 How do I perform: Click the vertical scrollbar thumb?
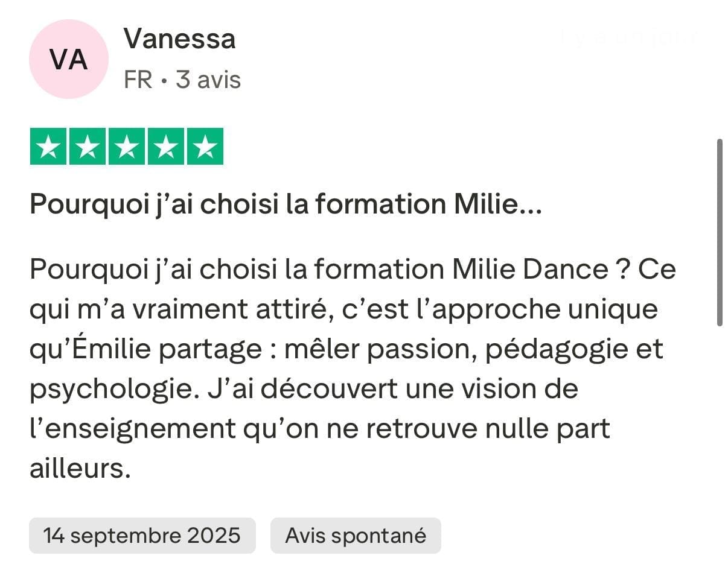click(719, 232)
